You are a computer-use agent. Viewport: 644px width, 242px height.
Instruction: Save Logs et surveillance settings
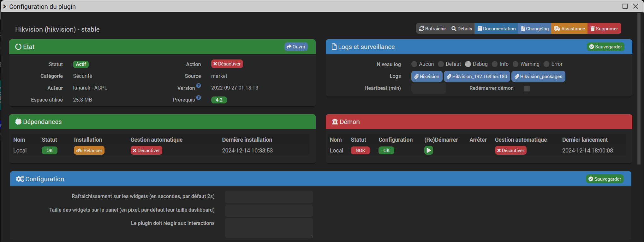pyautogui.click(x=605, y=47)
